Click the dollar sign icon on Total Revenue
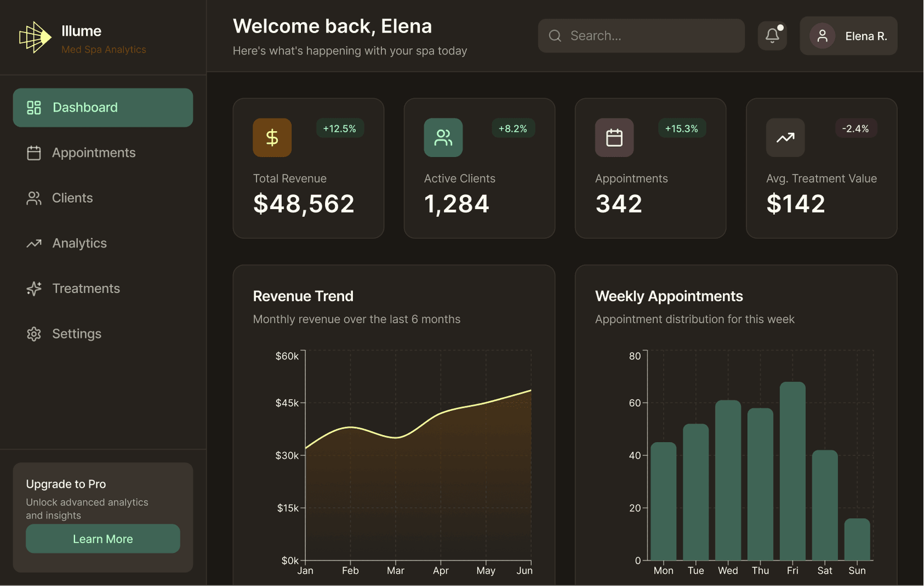The image size is (924, 586). pos(272,138)
